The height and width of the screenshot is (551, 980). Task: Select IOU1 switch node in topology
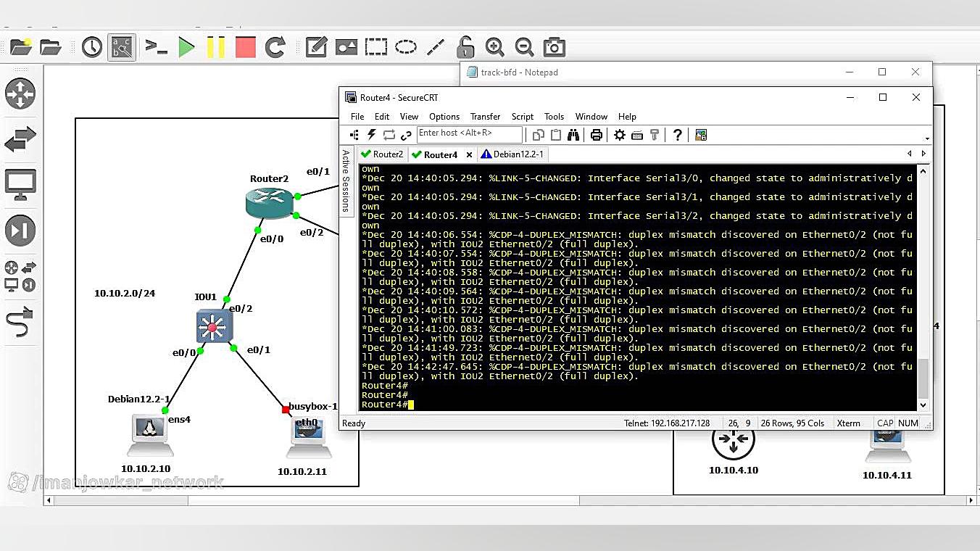click(214, 326)
